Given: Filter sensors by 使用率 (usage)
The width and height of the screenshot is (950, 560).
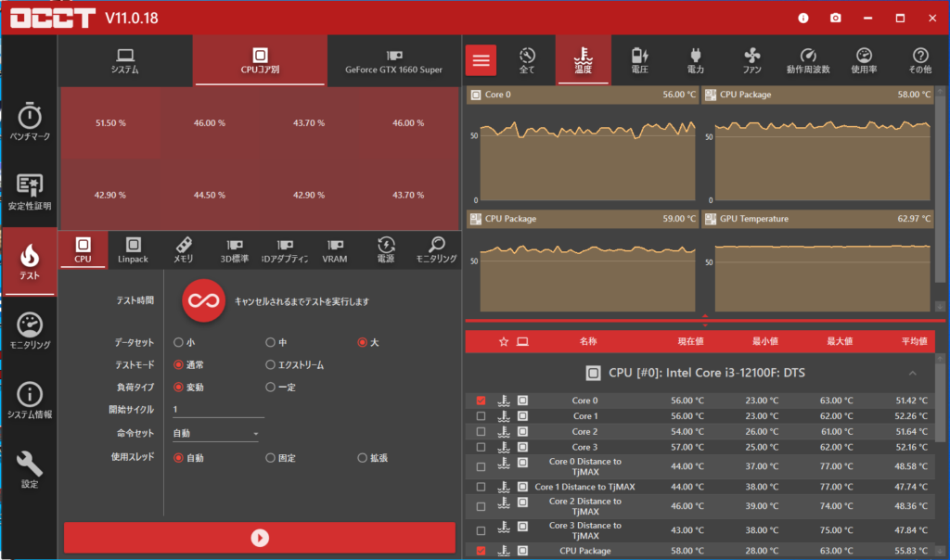Looking at the screenshot, I should tap(864, 60).
